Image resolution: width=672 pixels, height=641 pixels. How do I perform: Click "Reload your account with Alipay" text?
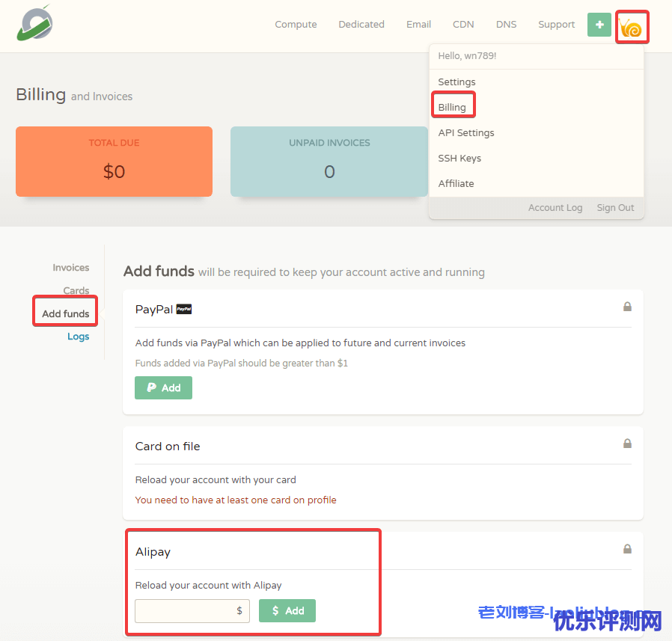pos(208,586)
